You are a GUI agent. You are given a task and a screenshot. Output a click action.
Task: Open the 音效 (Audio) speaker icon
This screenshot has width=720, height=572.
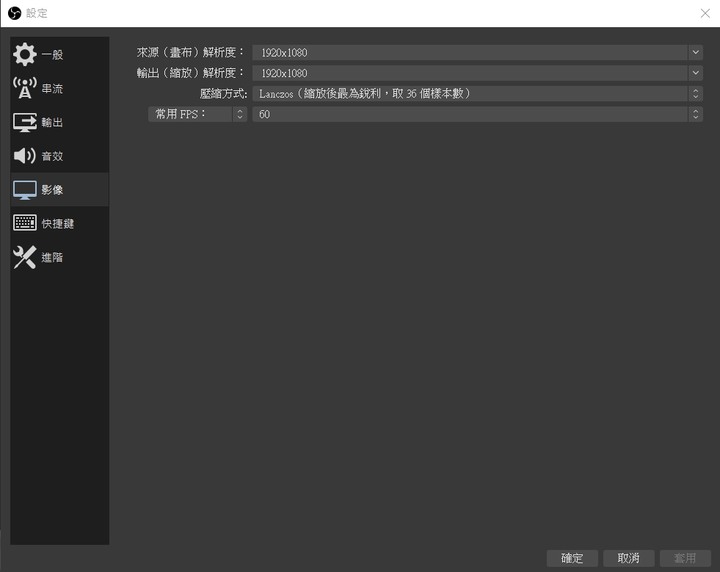[x=25, y=156]
